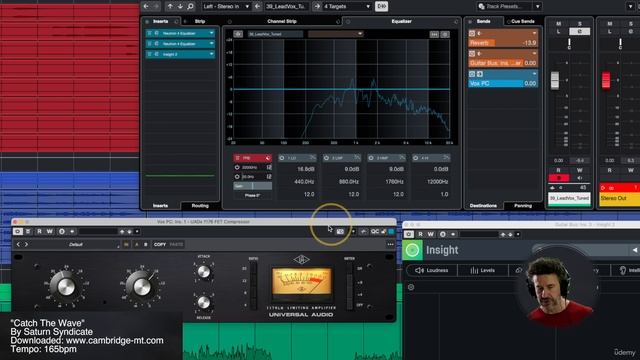Switch to the Sends tab

pyautogui.click(x=483, y=21)
